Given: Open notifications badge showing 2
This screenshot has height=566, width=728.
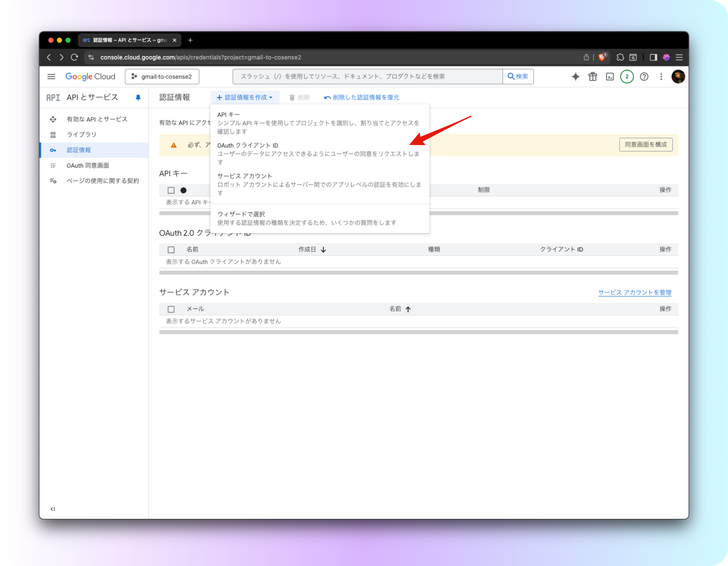Looking at the screenshot, I should click(627, 77).
